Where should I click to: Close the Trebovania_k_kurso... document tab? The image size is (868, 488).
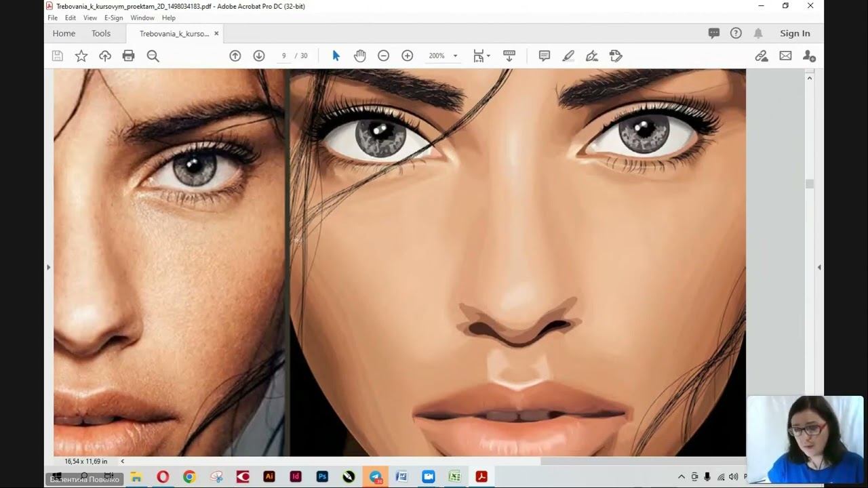pos(216,33)
